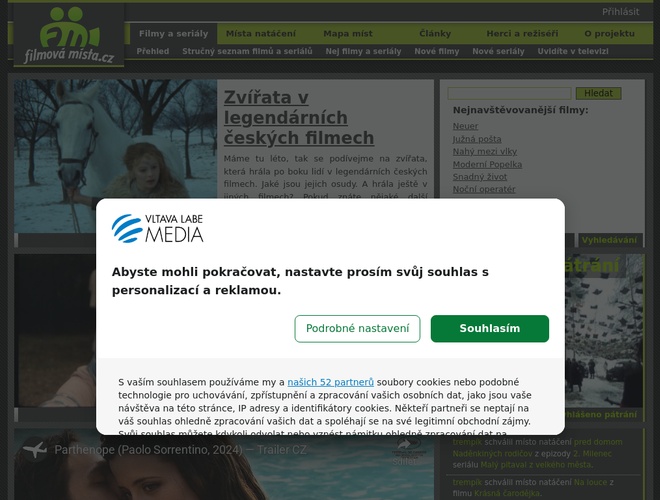The width and height of the screenshot is (660, 500).
Task: Open Herci a režiséři section
Action: [x=522, y=34]
